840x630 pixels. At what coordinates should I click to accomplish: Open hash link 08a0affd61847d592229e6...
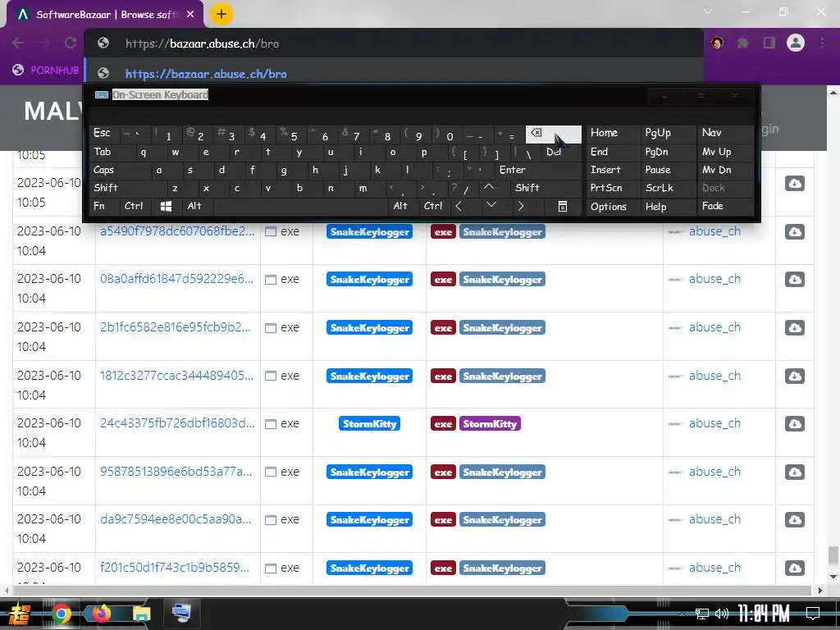coord(176,279)
